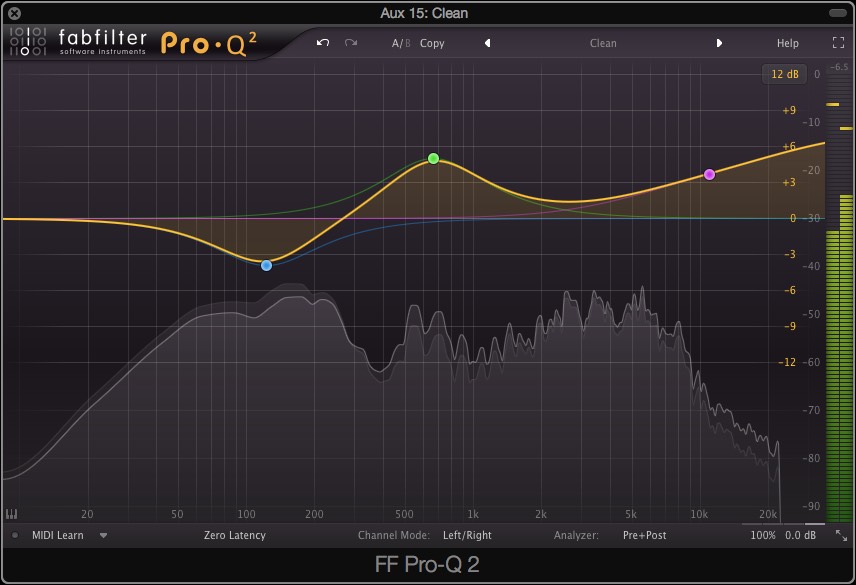Screen dimensions: 856x585
Task: Open the Help menu
Action: [787, 43]
